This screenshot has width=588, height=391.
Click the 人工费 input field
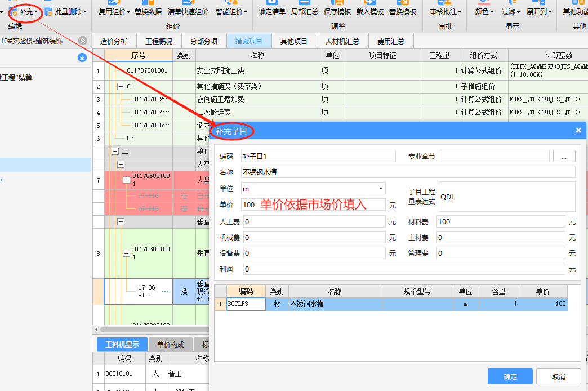pyautogui.click(x=314, y=221)
